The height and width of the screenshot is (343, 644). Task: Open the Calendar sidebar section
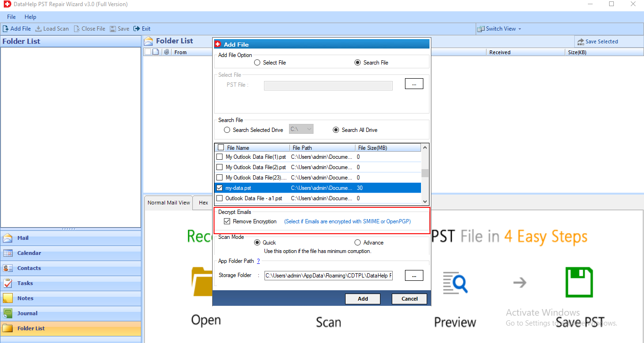coord(29,253)
